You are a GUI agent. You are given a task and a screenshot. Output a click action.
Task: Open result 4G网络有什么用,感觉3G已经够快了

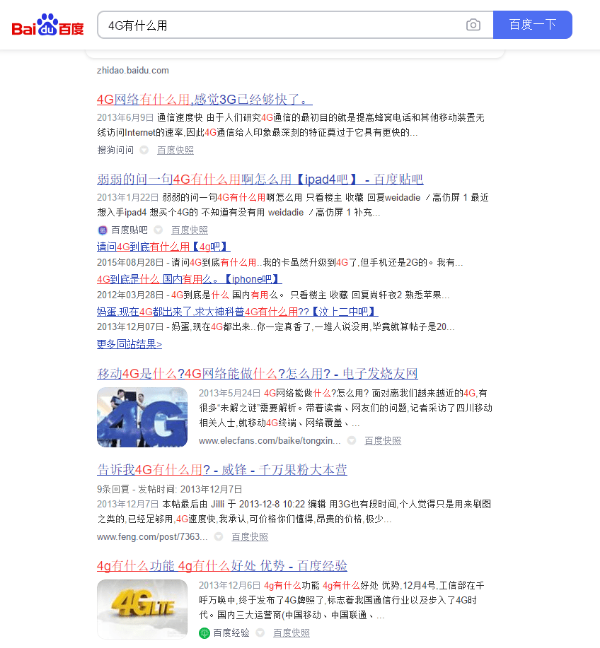click(x=205, y=100)
